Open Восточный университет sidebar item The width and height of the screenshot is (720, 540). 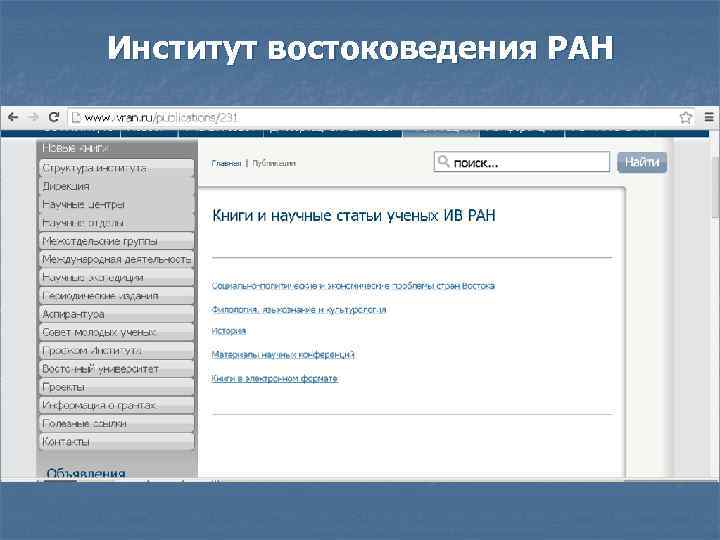[x=117, y=369]
